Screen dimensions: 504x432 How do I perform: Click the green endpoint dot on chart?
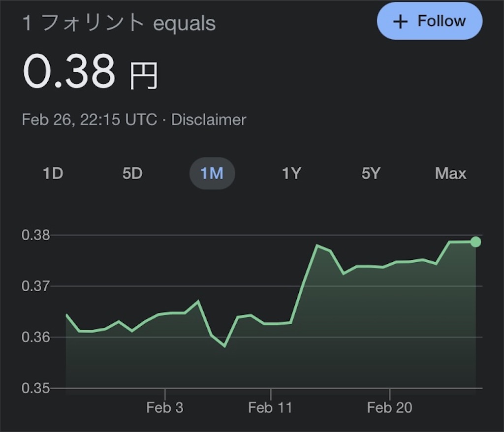pyautogui.click(x=476, y=242)
